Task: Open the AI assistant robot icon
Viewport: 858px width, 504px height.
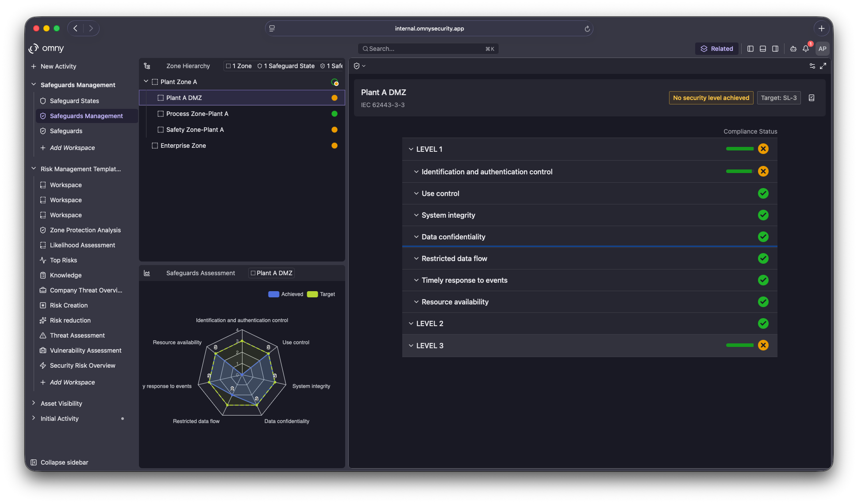Action: [x=793, y=49]
